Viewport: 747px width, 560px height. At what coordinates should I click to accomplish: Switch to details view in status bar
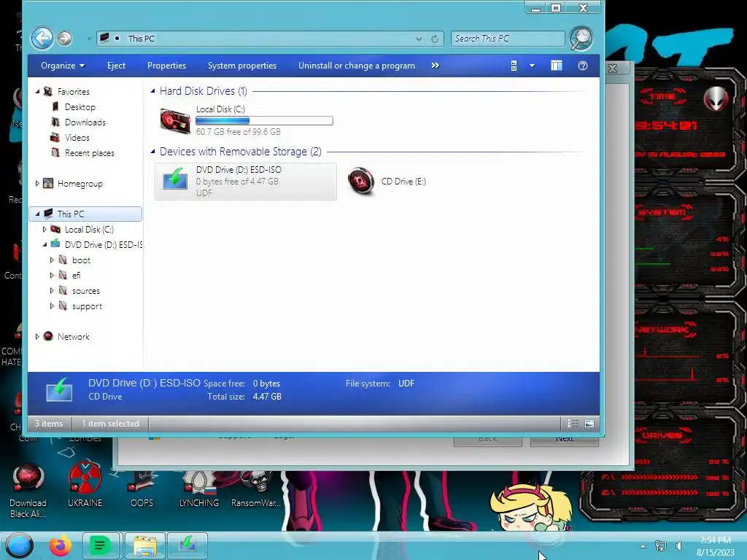[x=573, y=424]
